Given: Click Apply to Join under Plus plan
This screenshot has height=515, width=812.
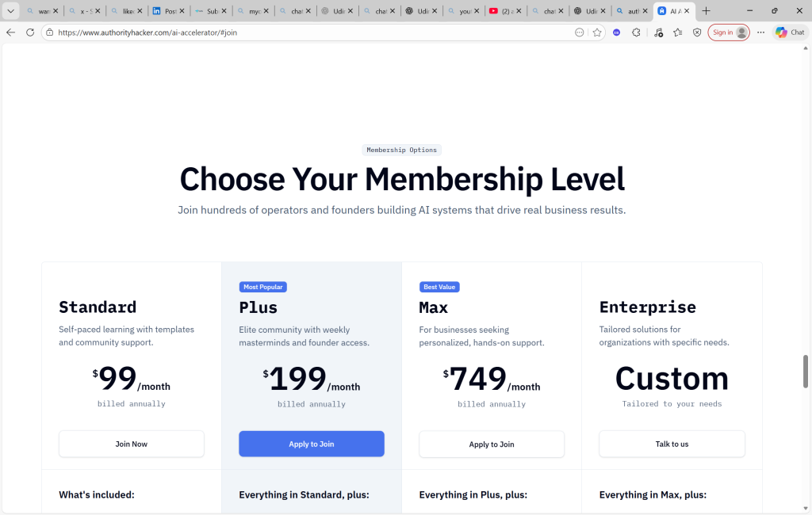Looking at the screenshot, I should pos(312,444).
